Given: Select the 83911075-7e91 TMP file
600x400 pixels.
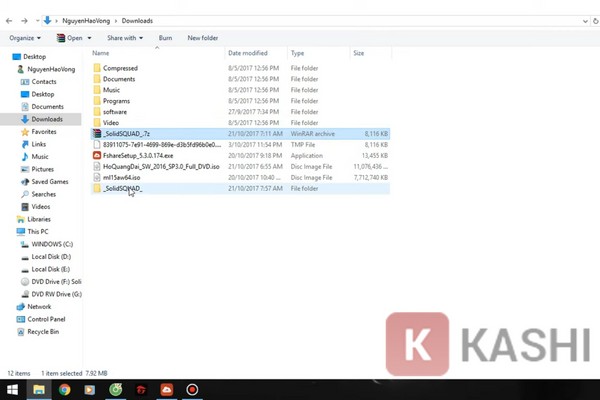Looking at the screenshot, I should (240, 145).
